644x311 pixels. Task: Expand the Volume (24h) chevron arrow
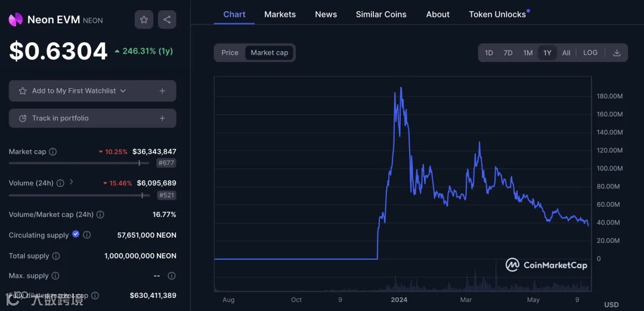[71, 181]
